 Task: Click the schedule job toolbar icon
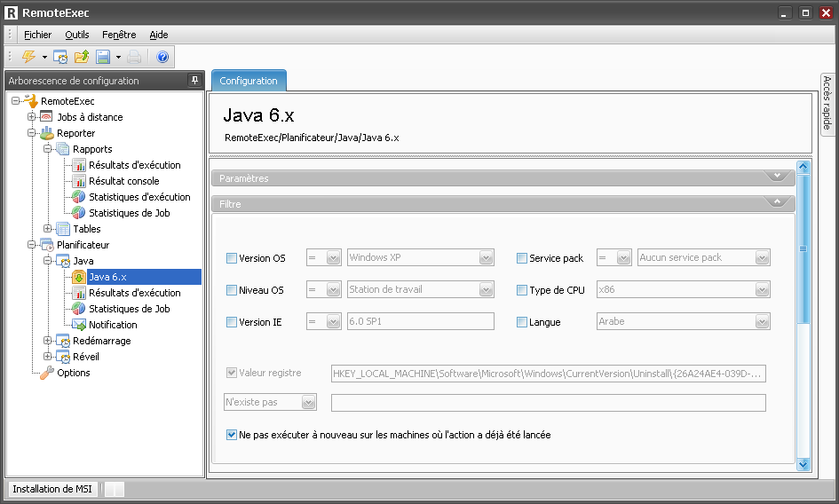pos(60,57)
